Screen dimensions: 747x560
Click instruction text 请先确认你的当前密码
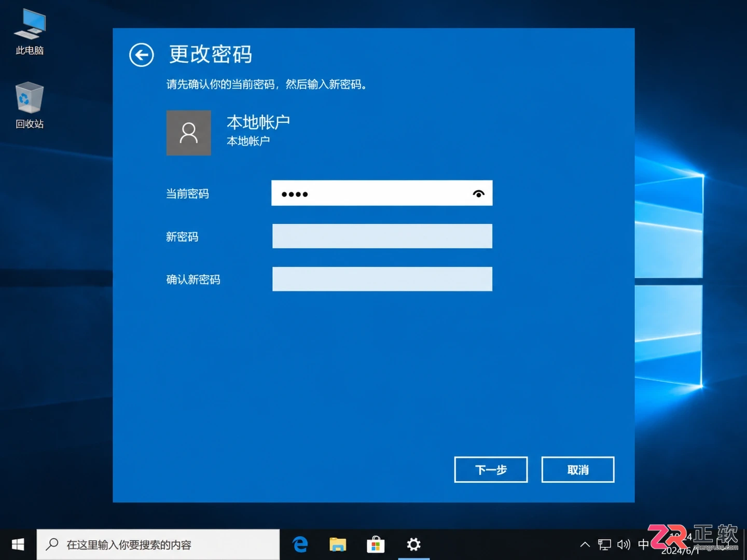[220, 85]
